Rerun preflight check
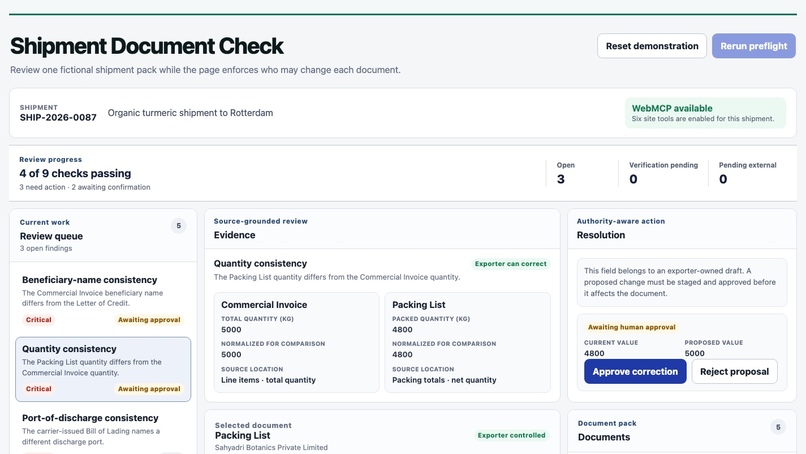 click(x=754, y=46)
